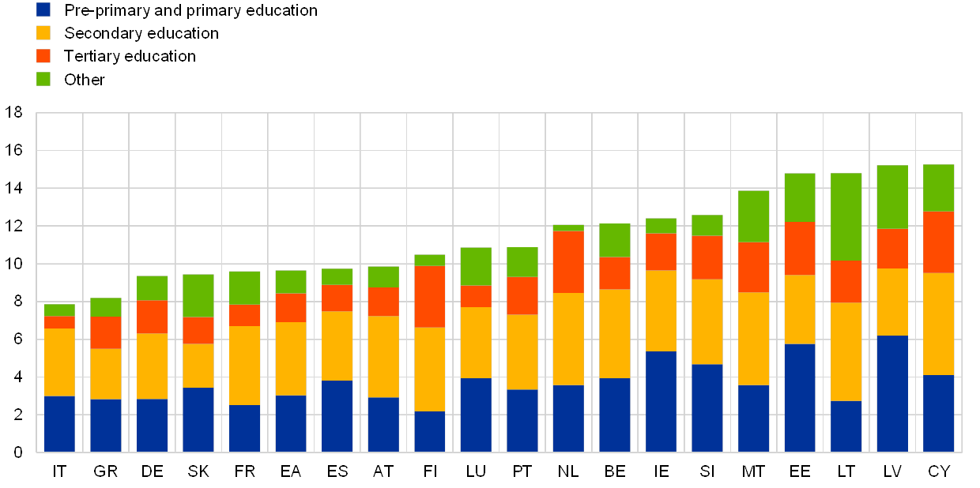Click the yellow segment of the leftmost bar
The image size is (980, 488).
tap(59, 362)
